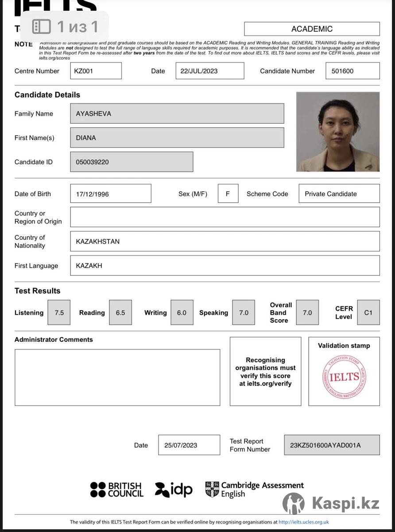Click the idp logo

point(174,489)
